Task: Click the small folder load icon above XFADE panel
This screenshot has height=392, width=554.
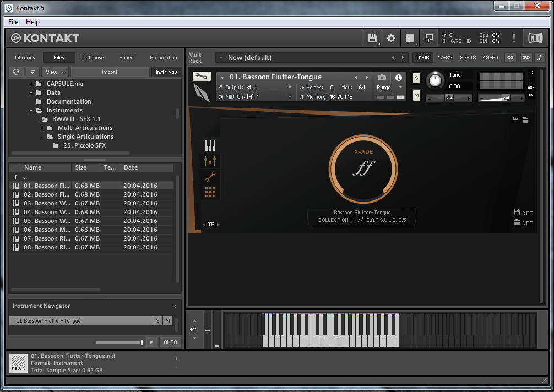Action: 525,120
